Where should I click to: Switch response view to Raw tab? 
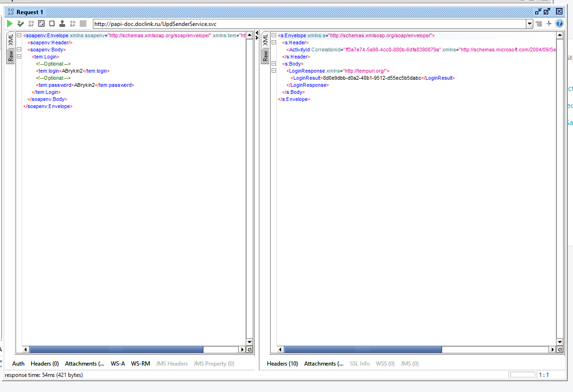pos(265,56)
